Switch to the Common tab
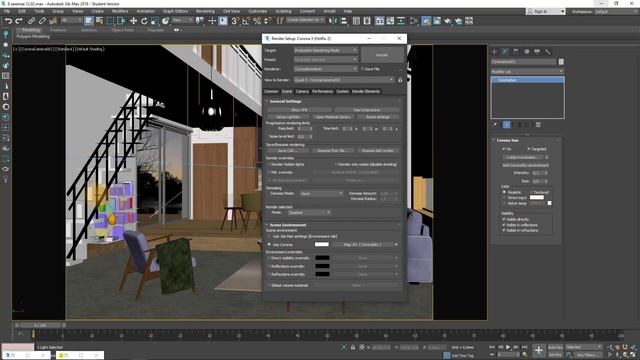The height and width of the screenshot is (360, 640). pos(271,91)
